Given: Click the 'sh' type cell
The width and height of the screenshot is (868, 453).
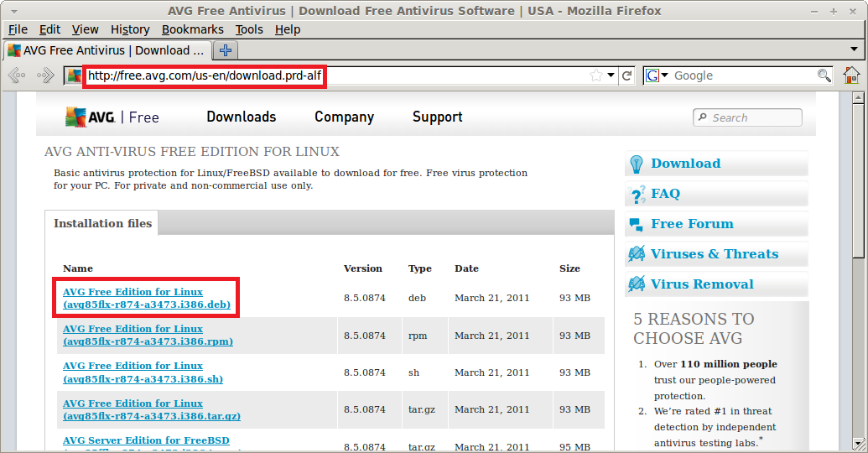Looking at the screenshot, I should pos(413,372).
